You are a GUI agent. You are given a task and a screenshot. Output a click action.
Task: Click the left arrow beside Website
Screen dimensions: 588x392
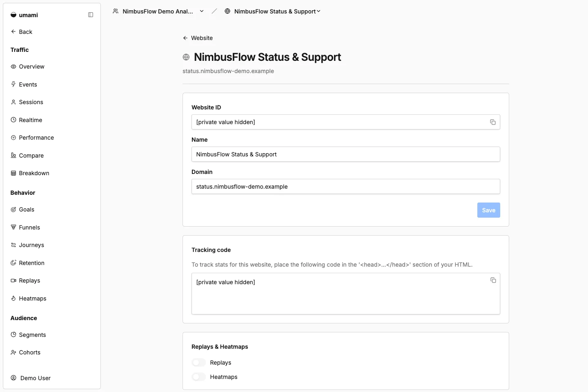point(185,38)
